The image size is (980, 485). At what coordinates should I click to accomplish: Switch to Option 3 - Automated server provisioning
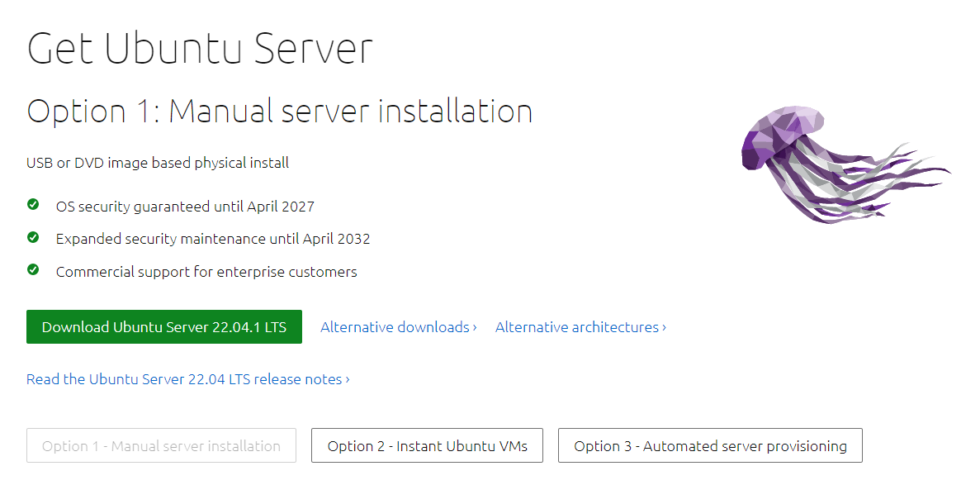[711, 445]
